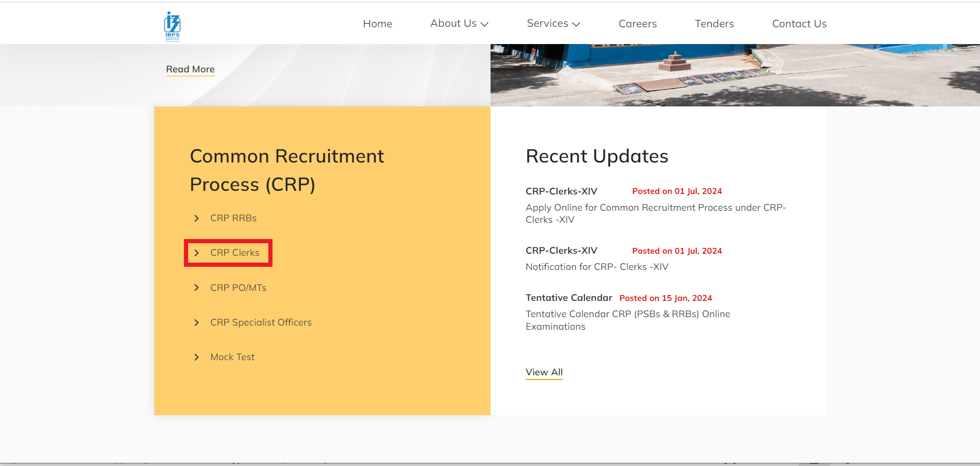
Task: Open the Contact Us page
Action: (x=799, y=24)
